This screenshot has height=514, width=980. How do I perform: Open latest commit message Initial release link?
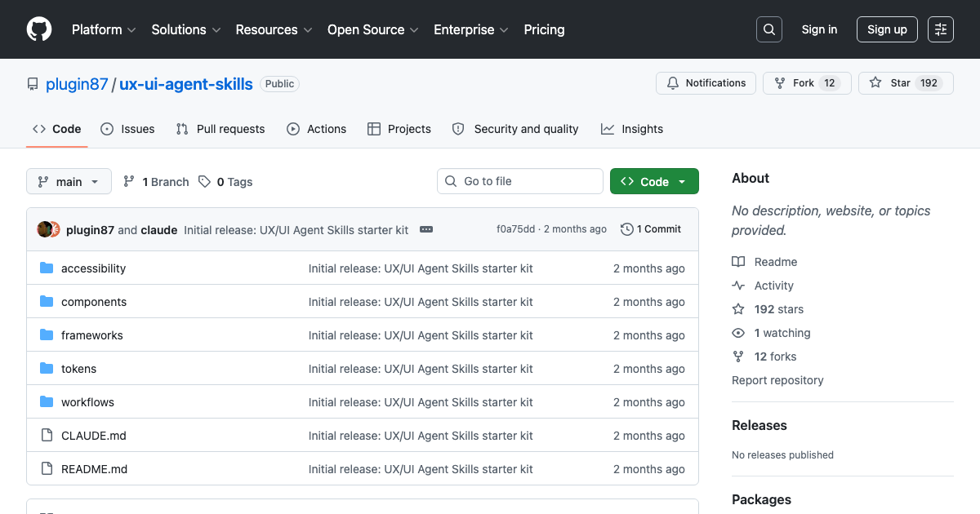click(x=296, y=230)
